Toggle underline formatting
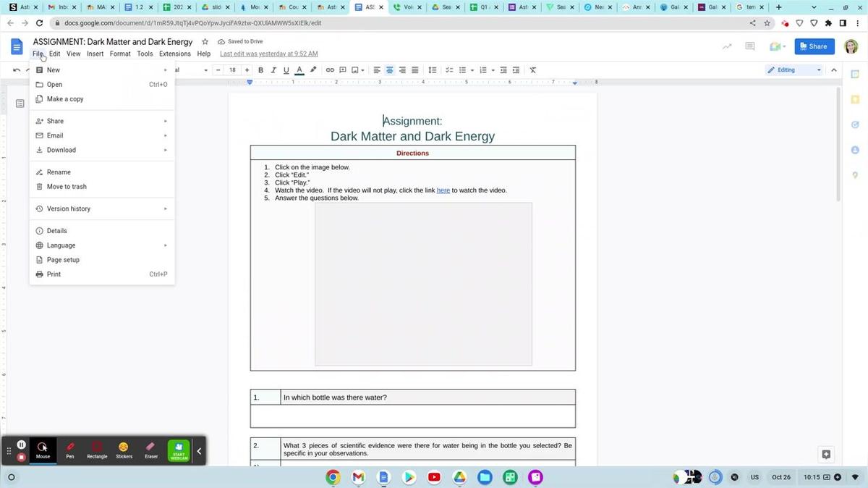This screenshot has height=488, width=868. coord(286,70)
